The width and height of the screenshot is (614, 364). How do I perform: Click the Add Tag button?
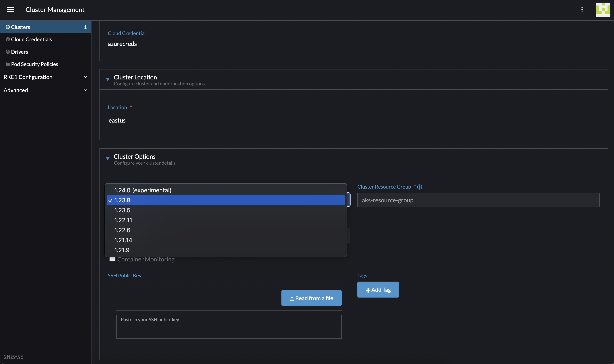378,289
